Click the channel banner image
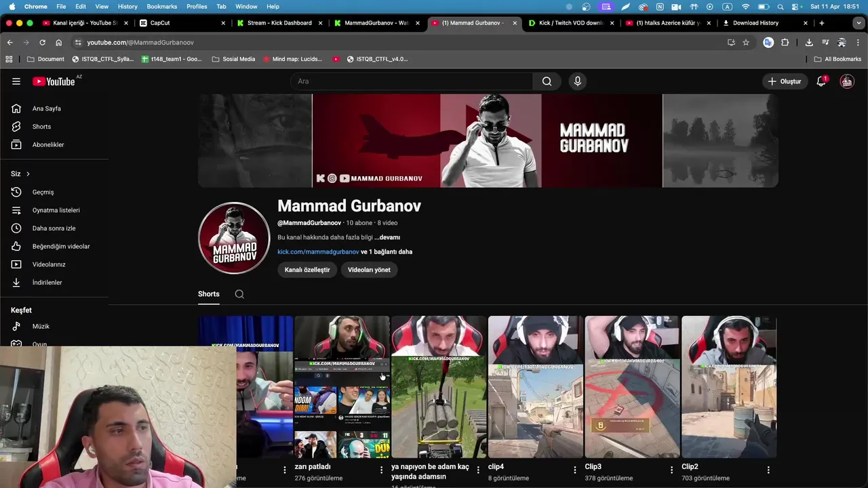 click(x=488, y=140)
